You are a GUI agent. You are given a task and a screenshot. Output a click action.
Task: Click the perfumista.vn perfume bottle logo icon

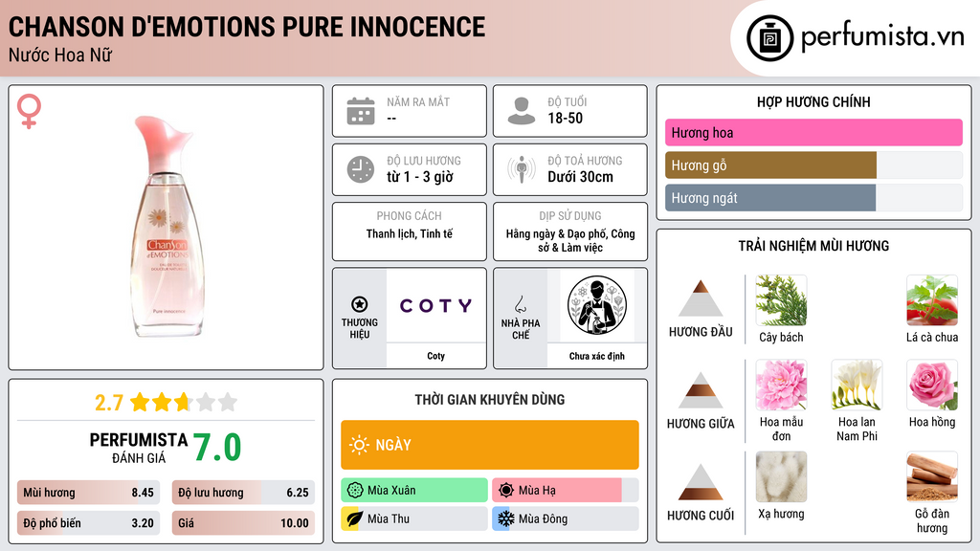769,38
